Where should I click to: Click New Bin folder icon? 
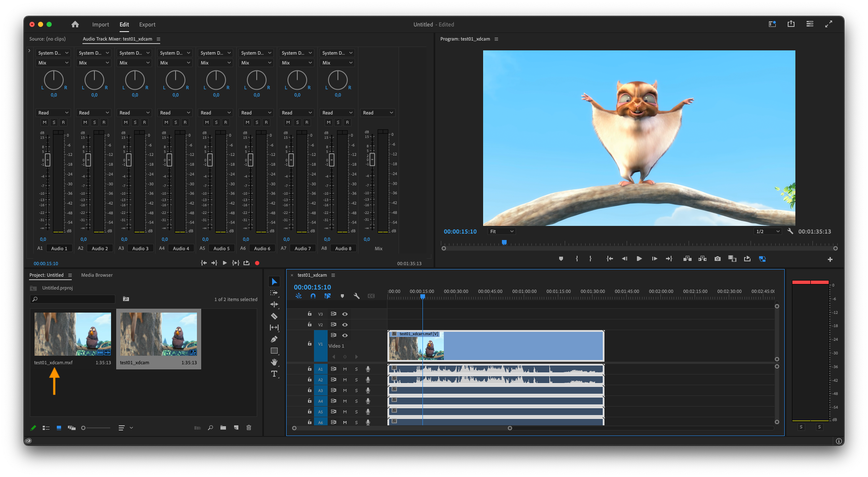point(223,428)
